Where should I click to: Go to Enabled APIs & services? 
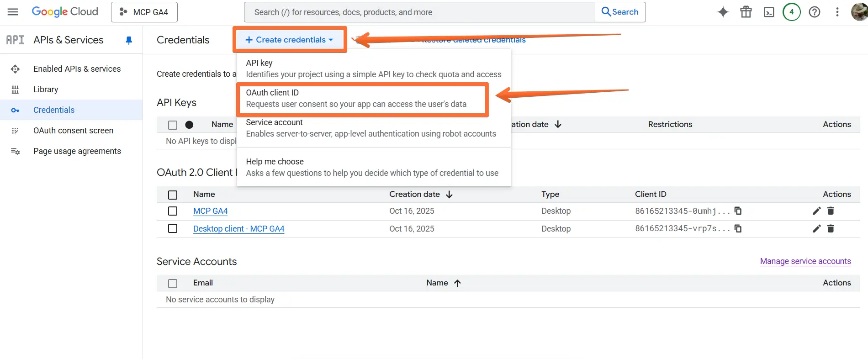(77, 69)
